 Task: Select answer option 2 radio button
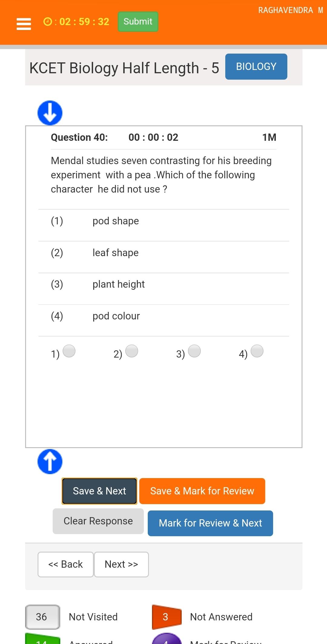click(x=132, y=351)
